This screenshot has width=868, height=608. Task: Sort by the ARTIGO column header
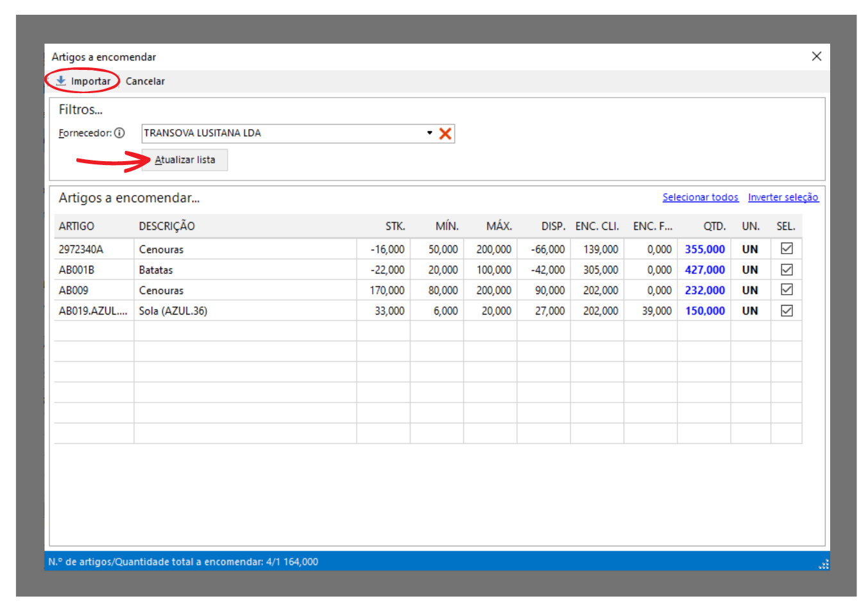[x=76, y=226]
